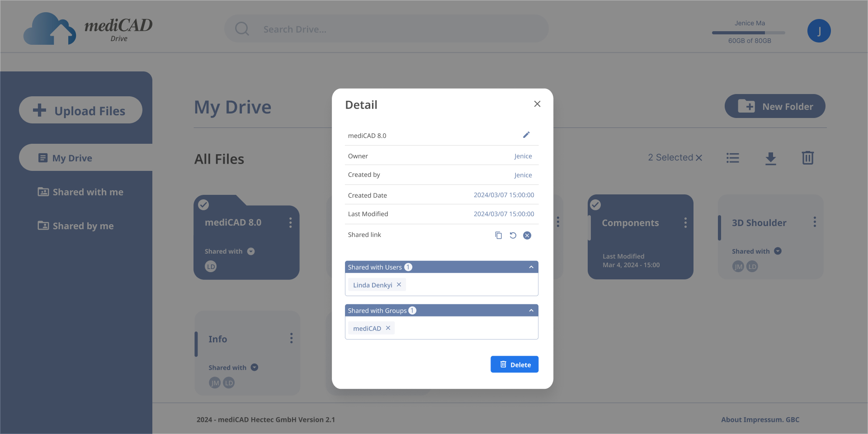Click the pencil icon to rename mediCAD 8.0
868x434 pixels.
pos(526,135)
